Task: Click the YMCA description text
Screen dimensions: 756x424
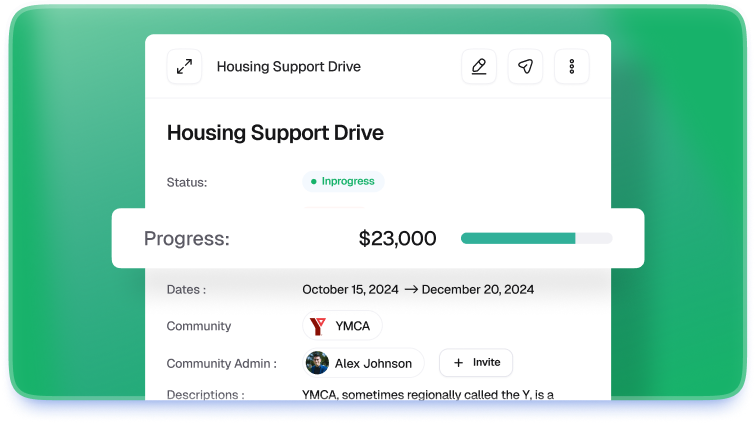Action: [x=428, y=394]
